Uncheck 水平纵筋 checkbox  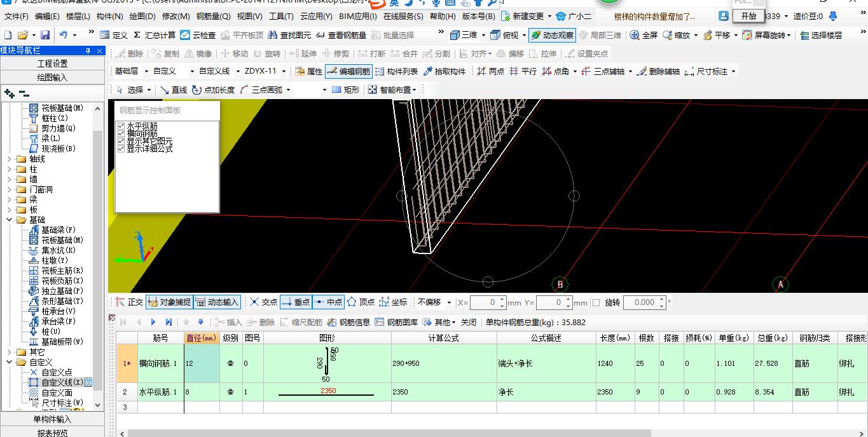pyautogui.click(x=121, y=126)
